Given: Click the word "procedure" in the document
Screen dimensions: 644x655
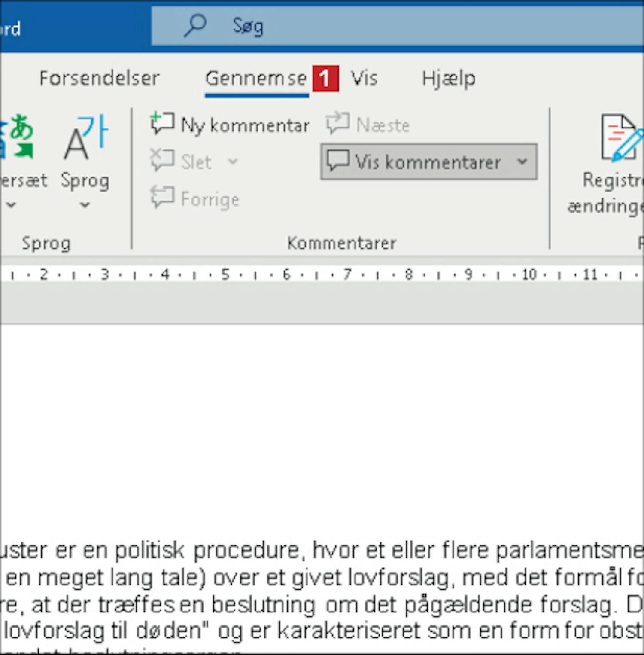Looking at the screenshot, I should 249,551.
